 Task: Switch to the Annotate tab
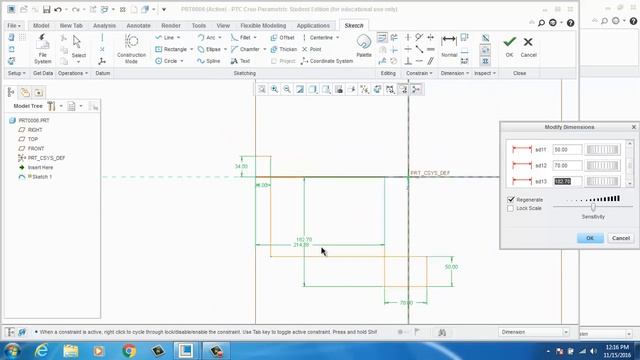(x=138, y=26)
